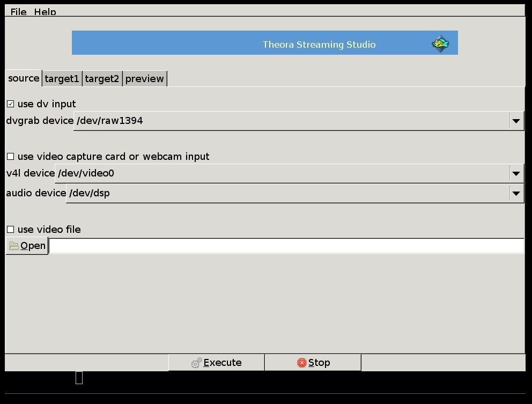The image size is (532, 404).
Task: Tick the use video file checkbox
Action: point(11,229)
